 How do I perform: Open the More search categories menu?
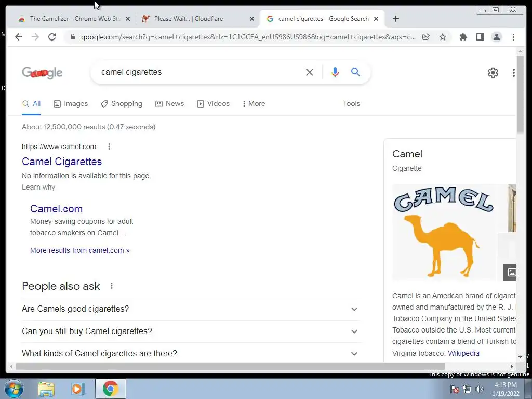coord(254,104)
